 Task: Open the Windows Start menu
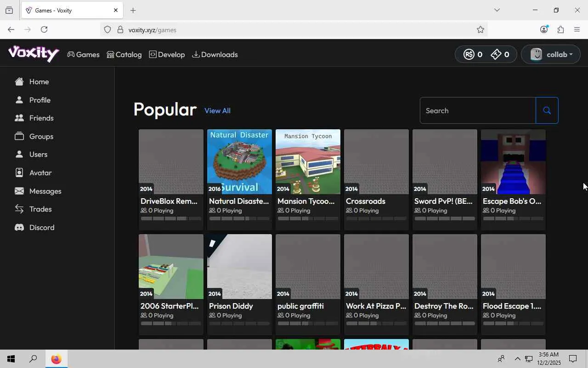tap(11, 359)
